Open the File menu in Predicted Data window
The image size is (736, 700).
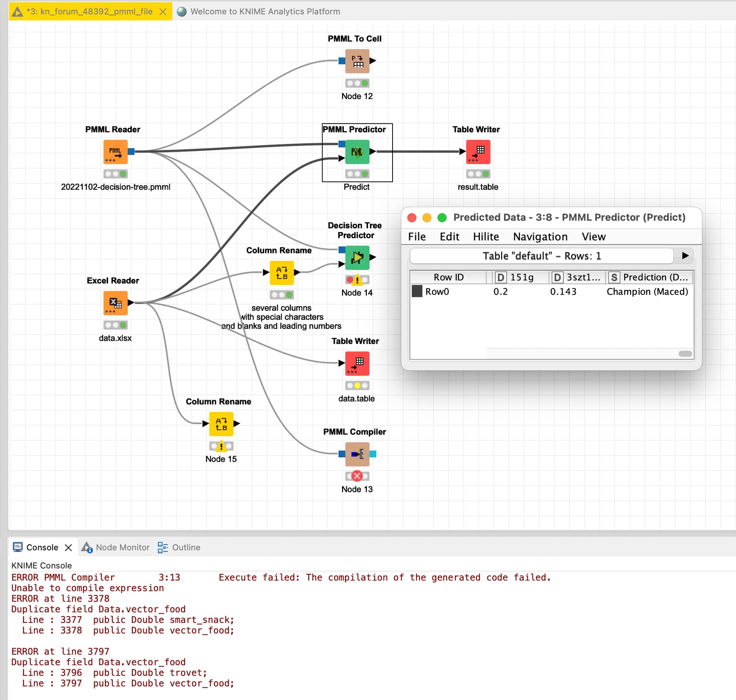click(417, 237)
